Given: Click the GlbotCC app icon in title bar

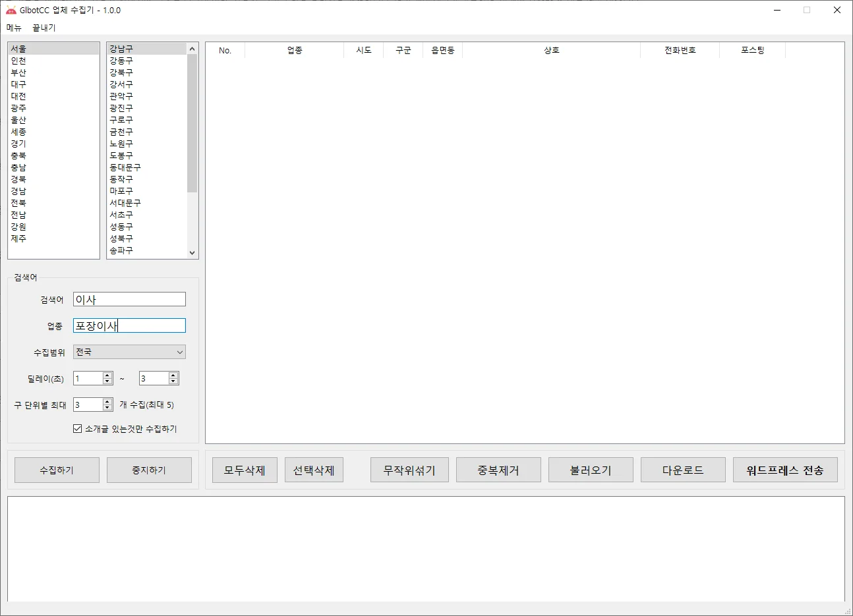Looking at the screenshot, I should (x=11, y=10).
